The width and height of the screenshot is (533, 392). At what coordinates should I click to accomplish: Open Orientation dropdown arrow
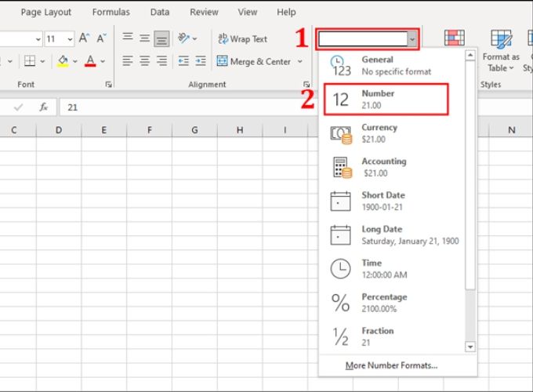click(x=194, y=38)
